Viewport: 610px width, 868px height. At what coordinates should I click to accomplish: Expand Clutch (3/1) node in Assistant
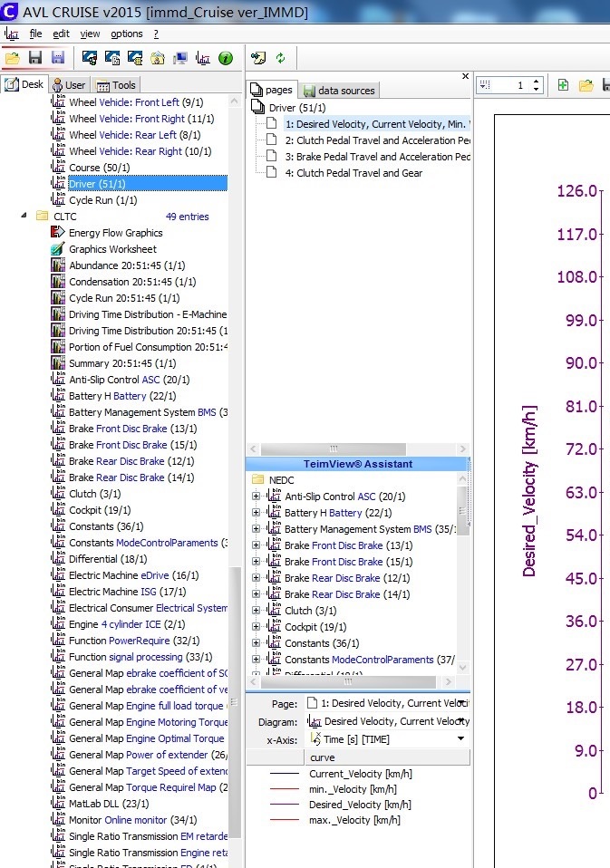click(256, 611)
